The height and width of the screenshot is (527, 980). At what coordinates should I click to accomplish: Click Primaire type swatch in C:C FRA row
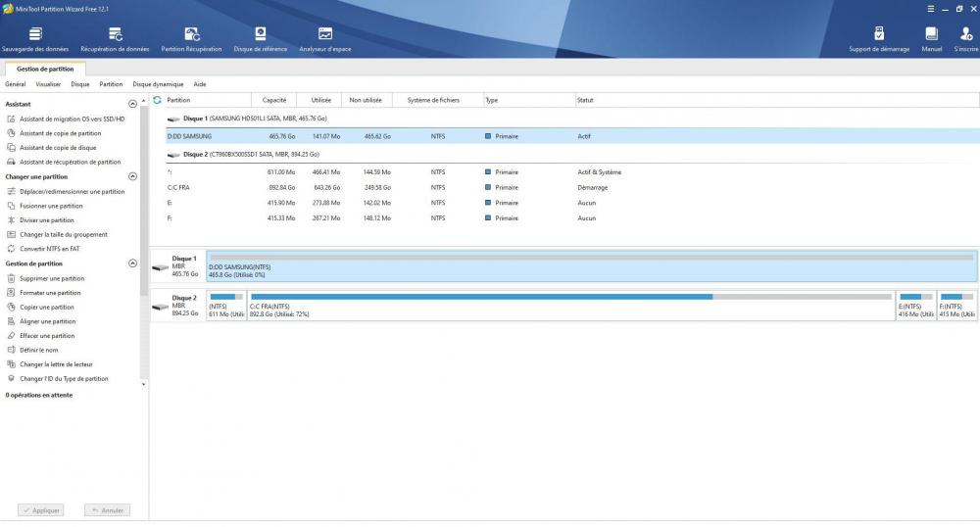tap(487, 187)
